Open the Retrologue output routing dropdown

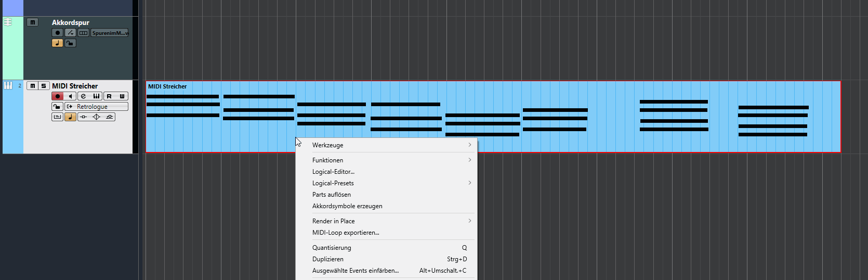pos(97,107)
